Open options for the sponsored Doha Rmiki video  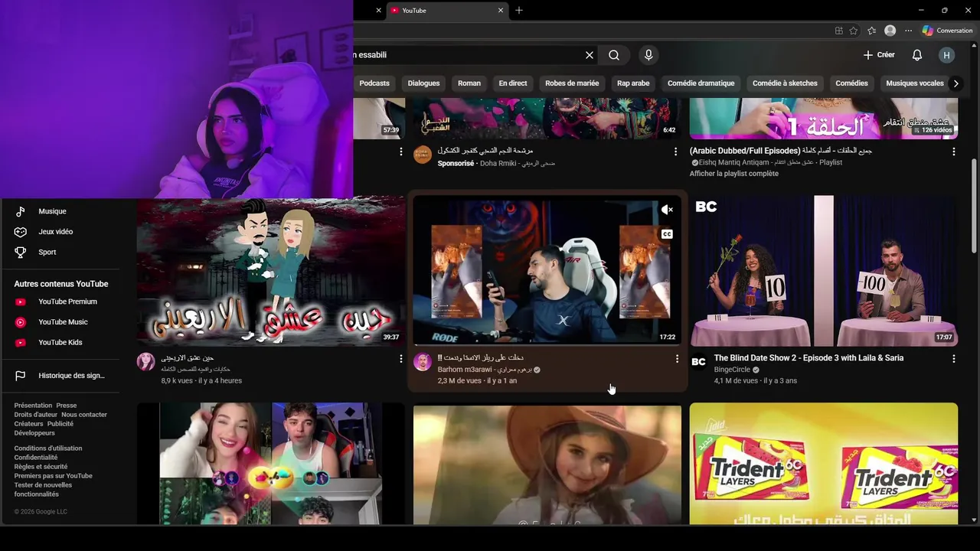tap(675, 152)
